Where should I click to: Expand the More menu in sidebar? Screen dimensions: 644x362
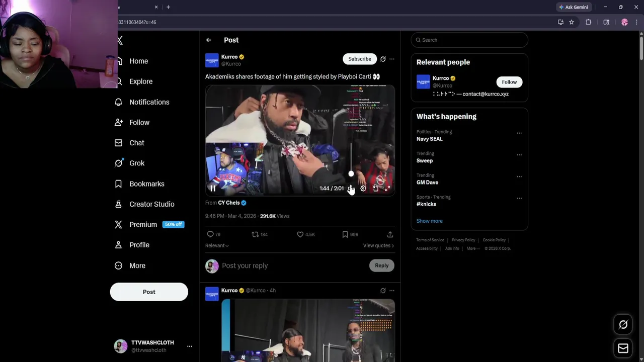click(131, 265)
